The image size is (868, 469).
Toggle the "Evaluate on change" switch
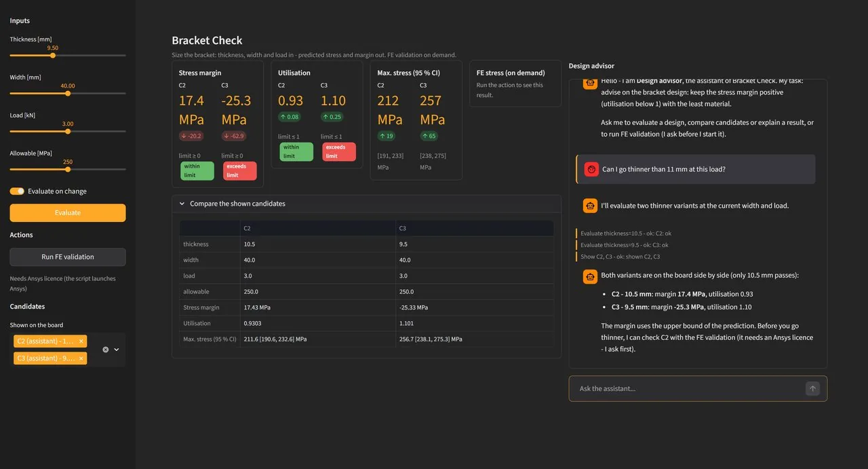pos(17,191)
